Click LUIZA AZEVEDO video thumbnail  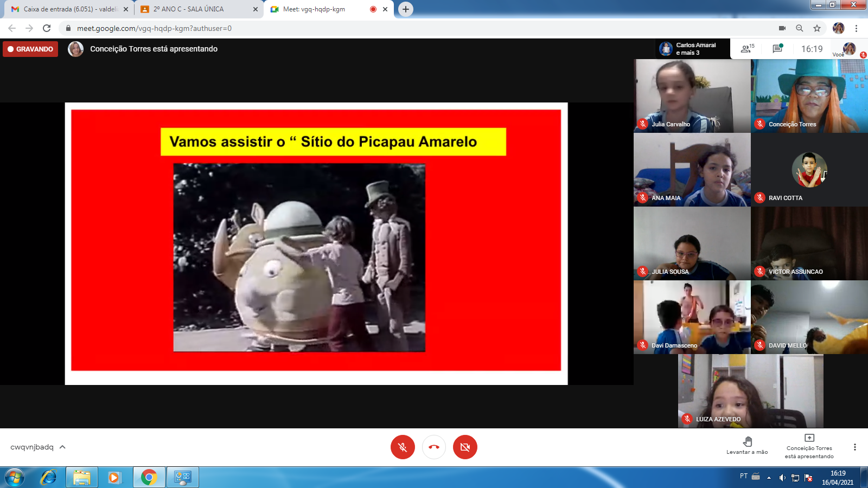tap(750, 391)
